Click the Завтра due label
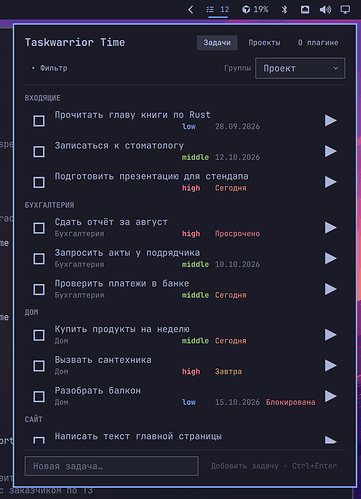This screenshot has height=499, width=361. pyautogui.click(x=228, y=371)
